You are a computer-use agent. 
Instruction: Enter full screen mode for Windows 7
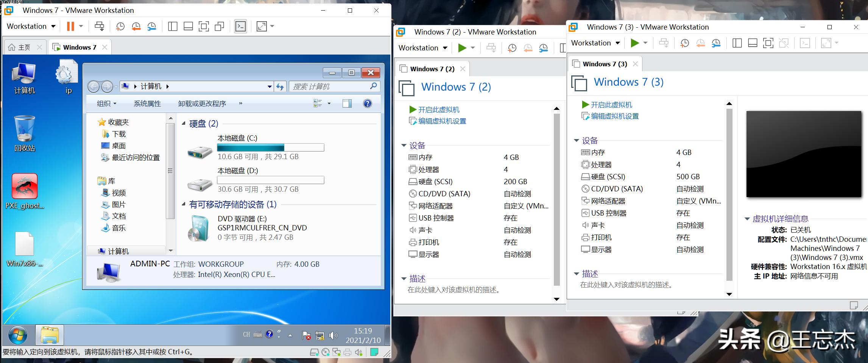(x=204, y=27)
